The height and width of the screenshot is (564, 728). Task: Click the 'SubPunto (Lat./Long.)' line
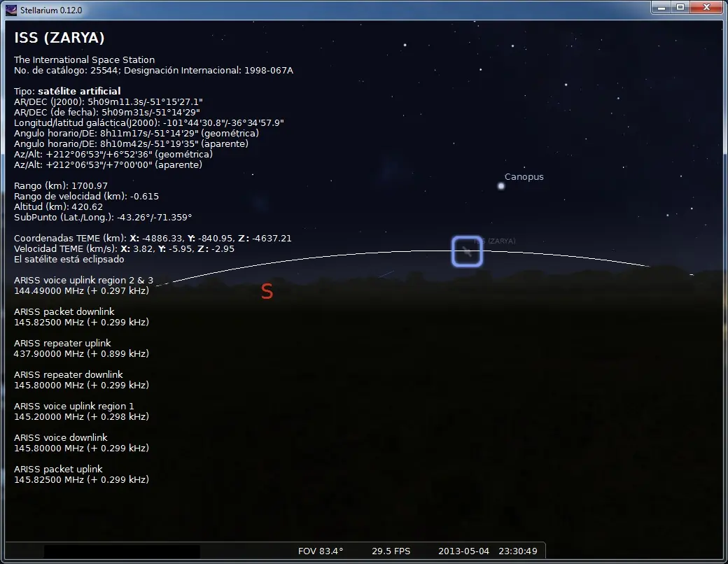103,217
